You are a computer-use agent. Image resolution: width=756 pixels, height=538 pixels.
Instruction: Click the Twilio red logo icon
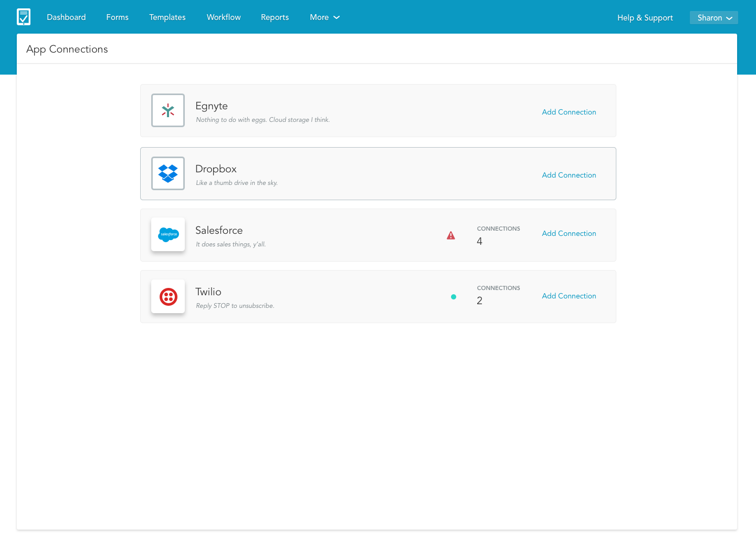[x=168, y=297]
